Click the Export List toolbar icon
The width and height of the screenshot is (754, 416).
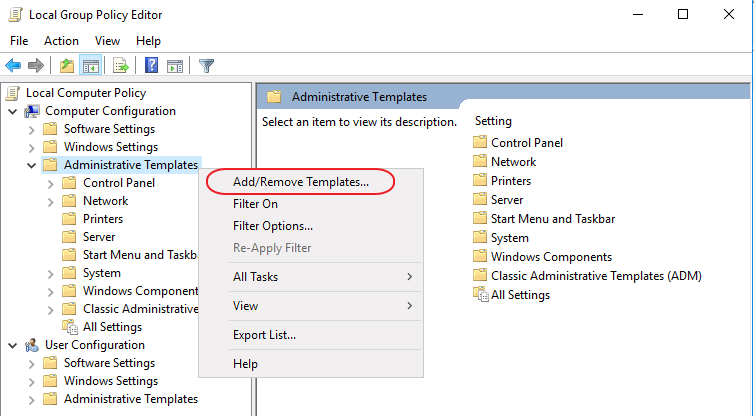click(x=121, y=66)
